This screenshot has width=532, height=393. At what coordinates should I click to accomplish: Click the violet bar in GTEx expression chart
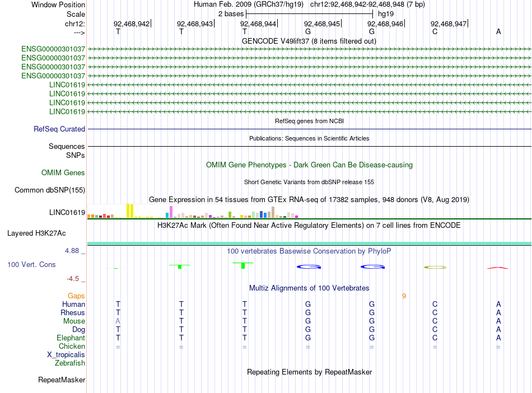click(x=171, y=212)
